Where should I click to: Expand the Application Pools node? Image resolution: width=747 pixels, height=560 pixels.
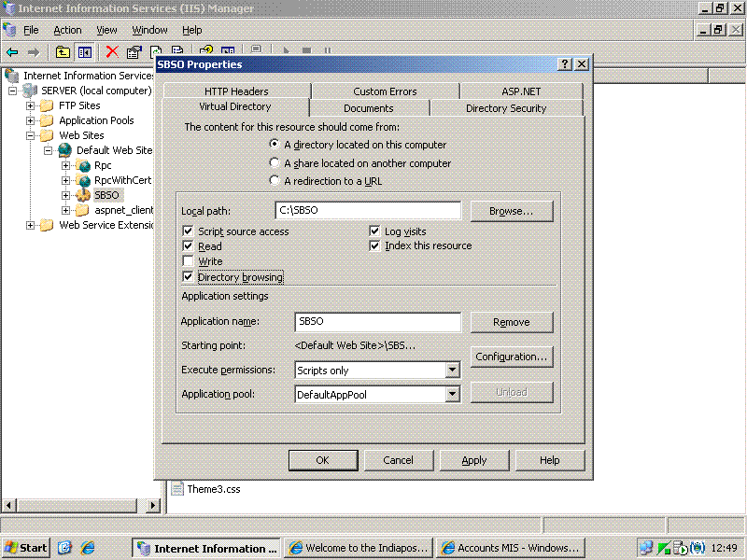(31, 120)
